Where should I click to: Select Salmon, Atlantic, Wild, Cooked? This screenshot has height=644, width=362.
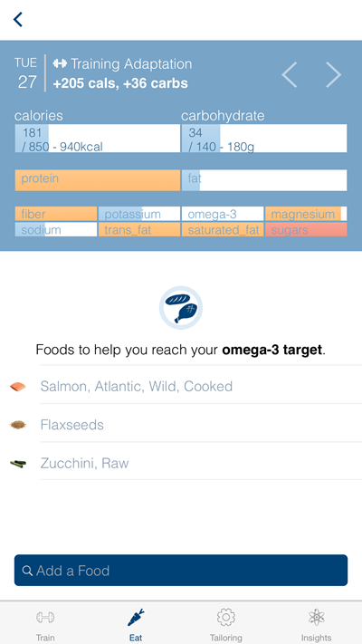(x=137, y=387)
